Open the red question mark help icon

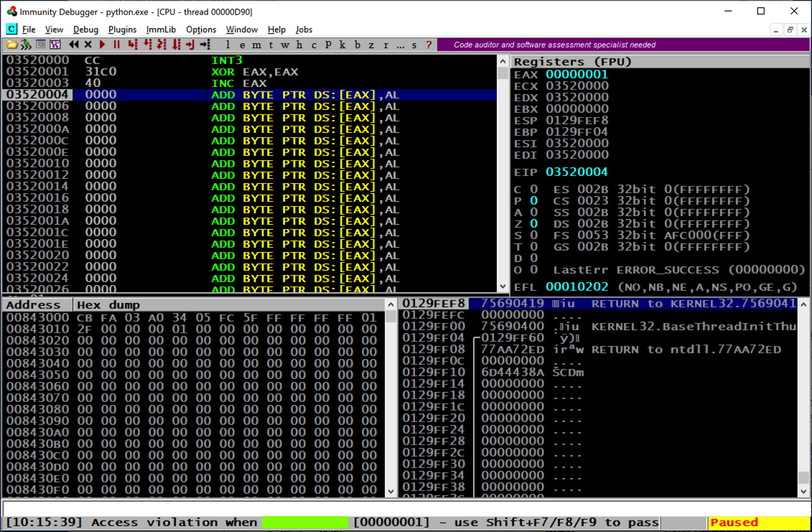tap(429, 45)
